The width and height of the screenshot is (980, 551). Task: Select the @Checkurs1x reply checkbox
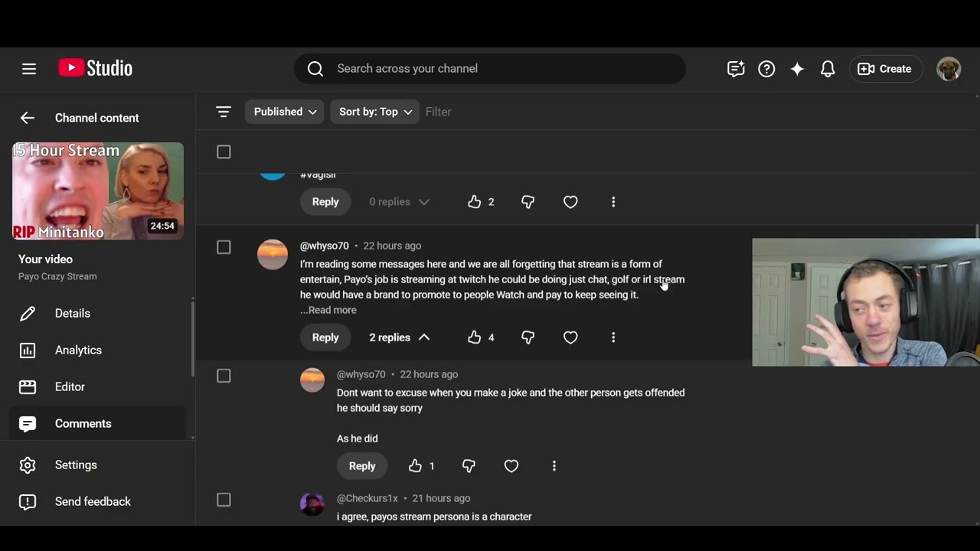[224, 500]
